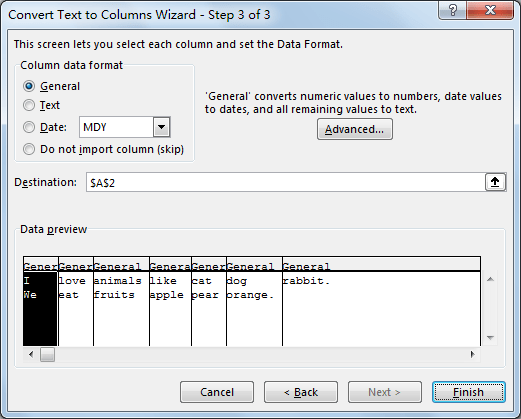Viewport: 521px width, 419px height.
Task: Go to the previous step with Back
Action: click(301, 392)
